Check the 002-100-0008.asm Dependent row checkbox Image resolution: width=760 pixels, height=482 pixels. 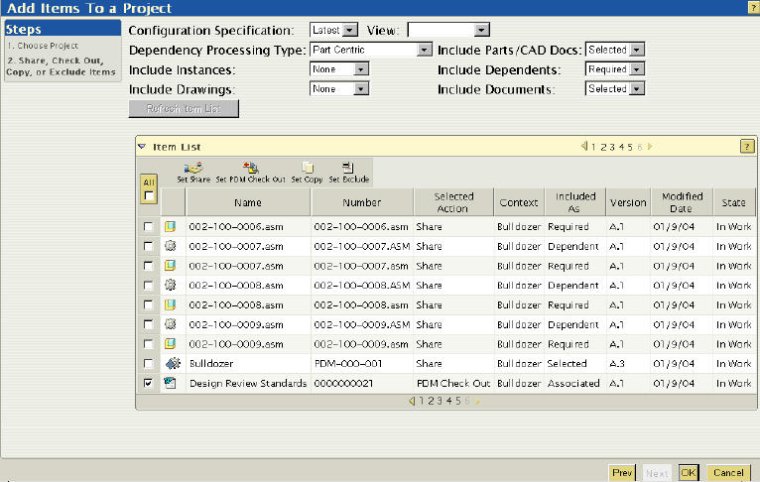tap(148, 285)
